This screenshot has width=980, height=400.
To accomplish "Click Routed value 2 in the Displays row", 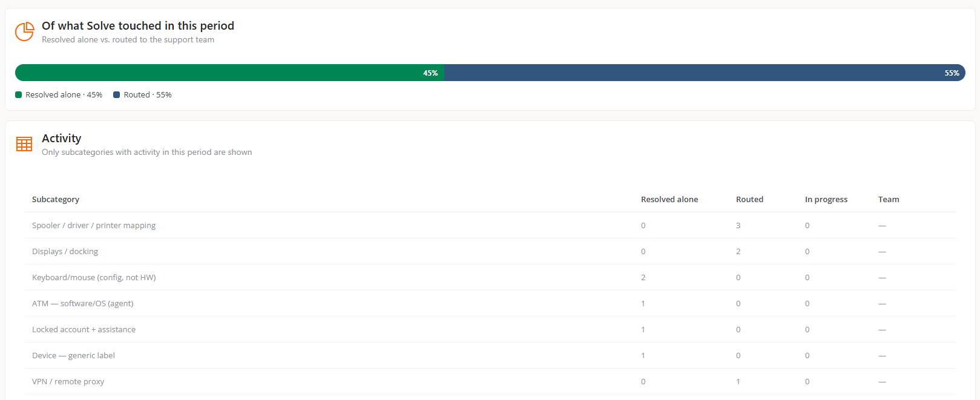I will tap(738, 251).
